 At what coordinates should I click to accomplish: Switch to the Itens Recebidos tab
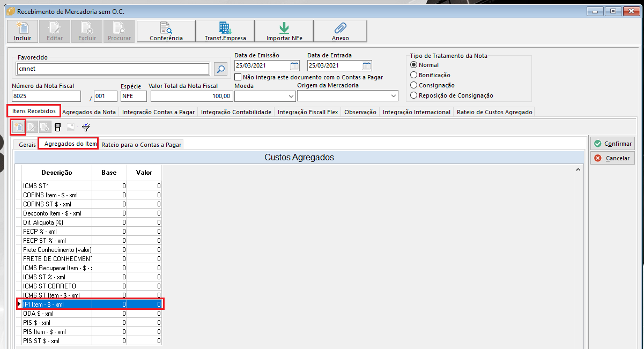point(34,110)
